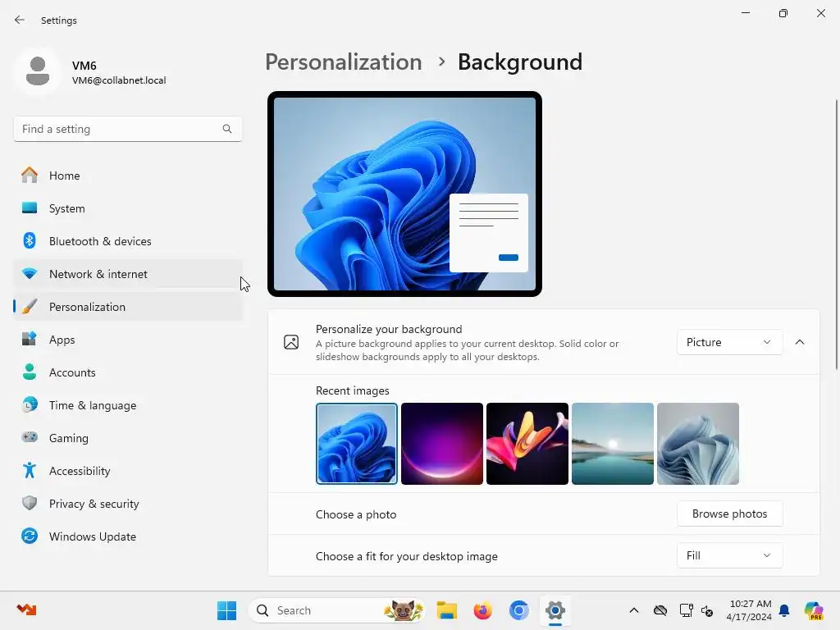Screen dimensions: 840x630
Task: Choose the colorful ribbon flower wallpaper
Action: click(527, 444)
